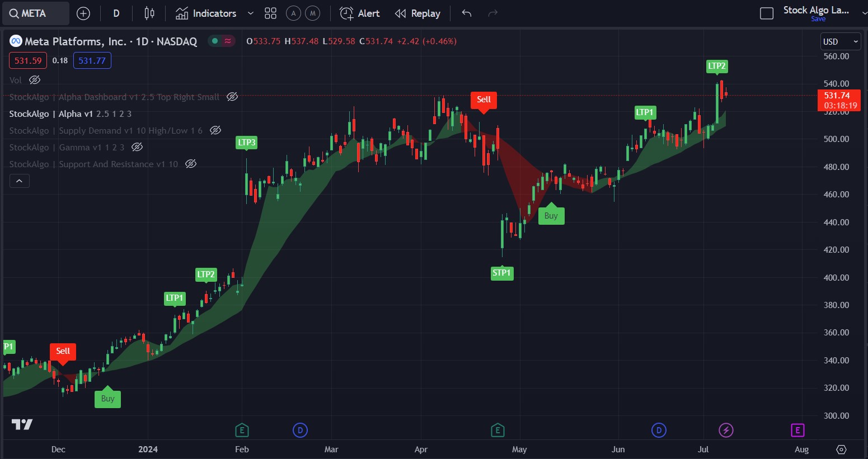This screenshot has height=459, width=868.
Task: Click the red Sell signal near April
Action: (x=484, y=100)
